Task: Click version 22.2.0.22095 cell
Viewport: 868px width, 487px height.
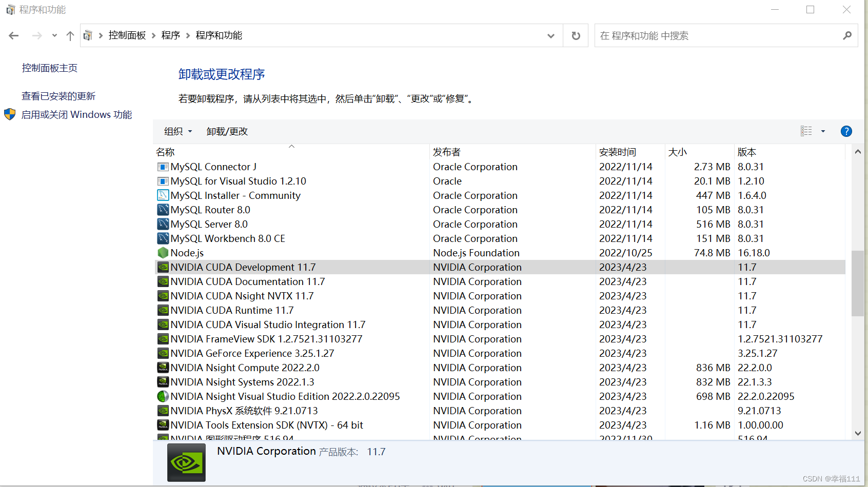Action: (766, 396)
